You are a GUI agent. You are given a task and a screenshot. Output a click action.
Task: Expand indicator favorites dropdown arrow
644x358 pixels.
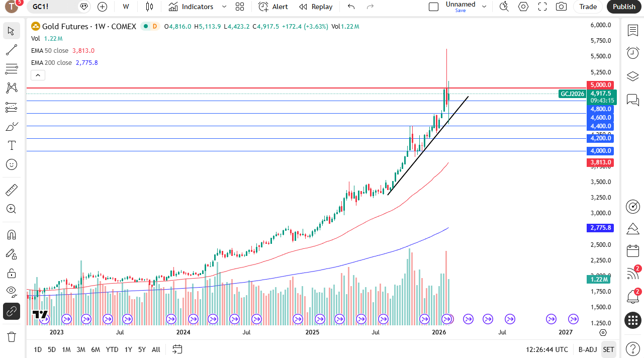224,7
